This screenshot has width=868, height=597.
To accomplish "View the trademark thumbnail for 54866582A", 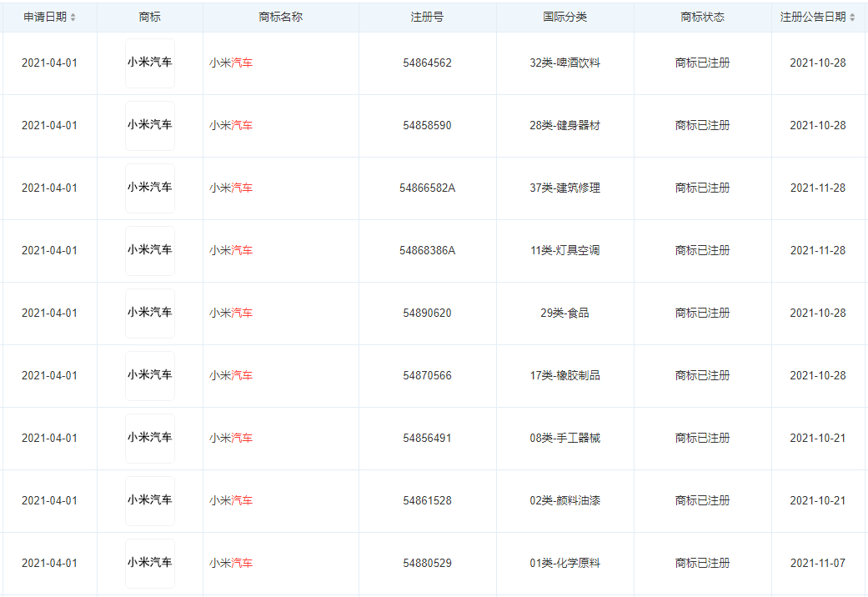I will click(x=150, y=188).
